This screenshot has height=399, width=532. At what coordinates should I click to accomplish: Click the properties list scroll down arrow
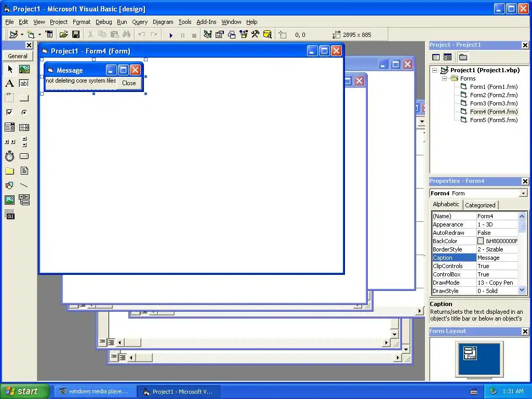522,290
